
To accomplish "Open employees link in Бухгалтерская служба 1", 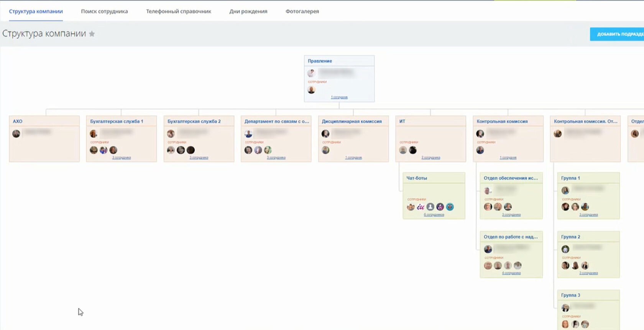I will pos(122,158).
